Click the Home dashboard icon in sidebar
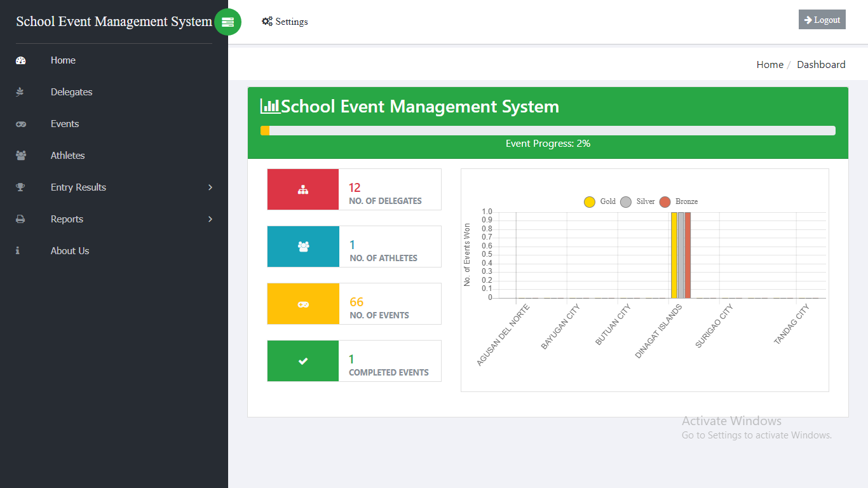Screen dimensions: 868x488 [20, 60]
